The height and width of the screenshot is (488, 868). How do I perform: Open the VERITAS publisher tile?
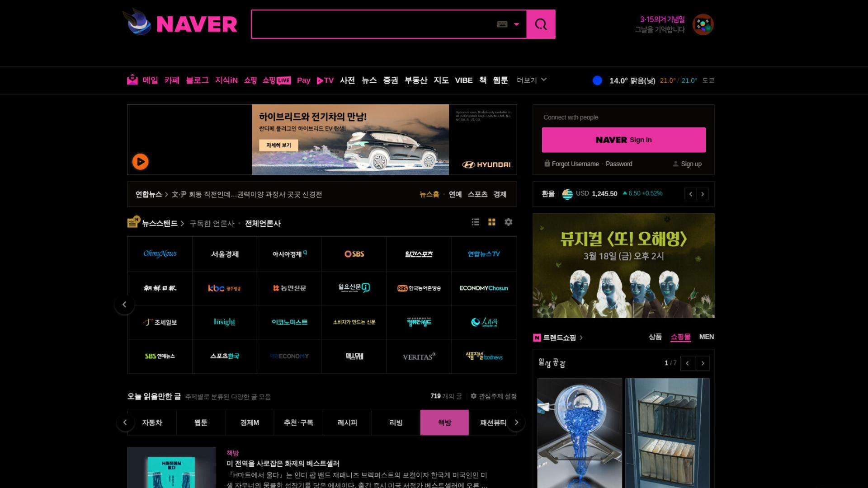pos(419,357)
